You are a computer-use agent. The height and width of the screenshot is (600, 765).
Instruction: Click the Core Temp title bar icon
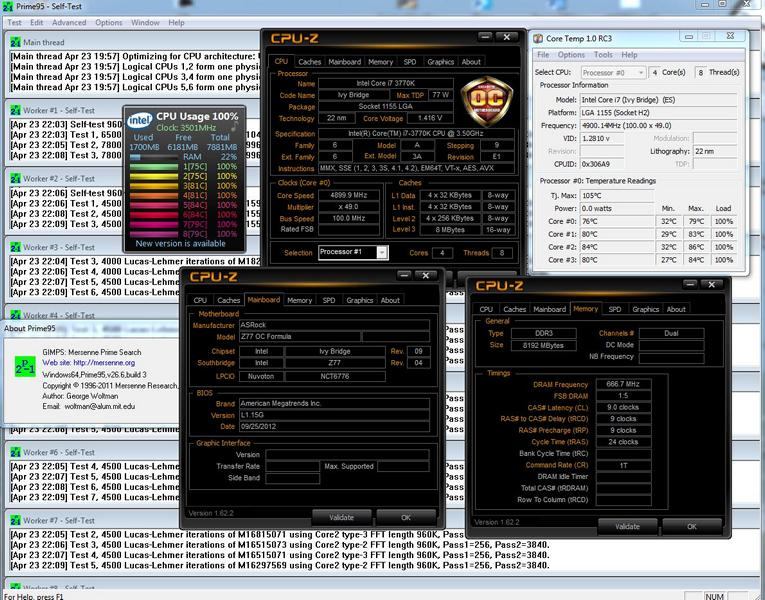point(538,39)
